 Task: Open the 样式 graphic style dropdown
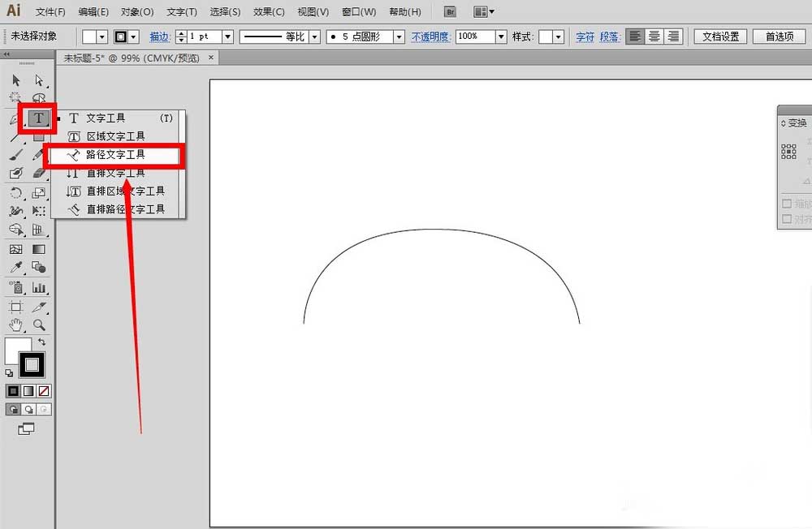coord(558,37)
